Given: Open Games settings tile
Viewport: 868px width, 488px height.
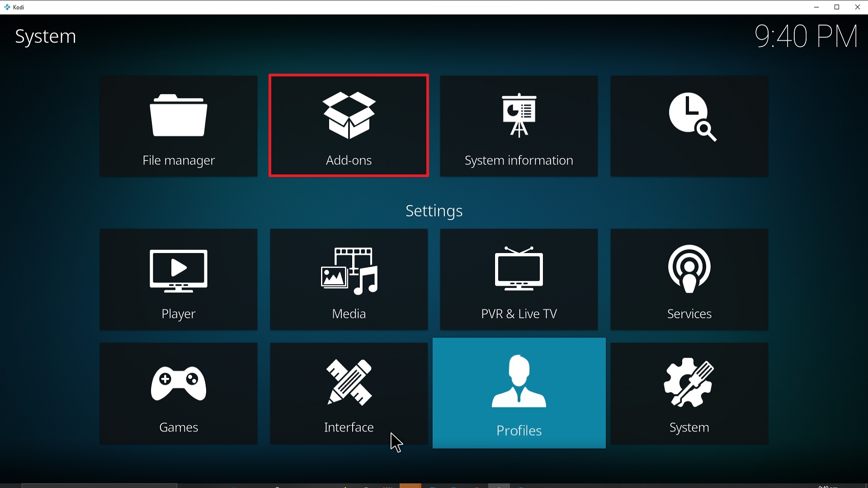Looking at the screenshot, I should pos(179,393).
